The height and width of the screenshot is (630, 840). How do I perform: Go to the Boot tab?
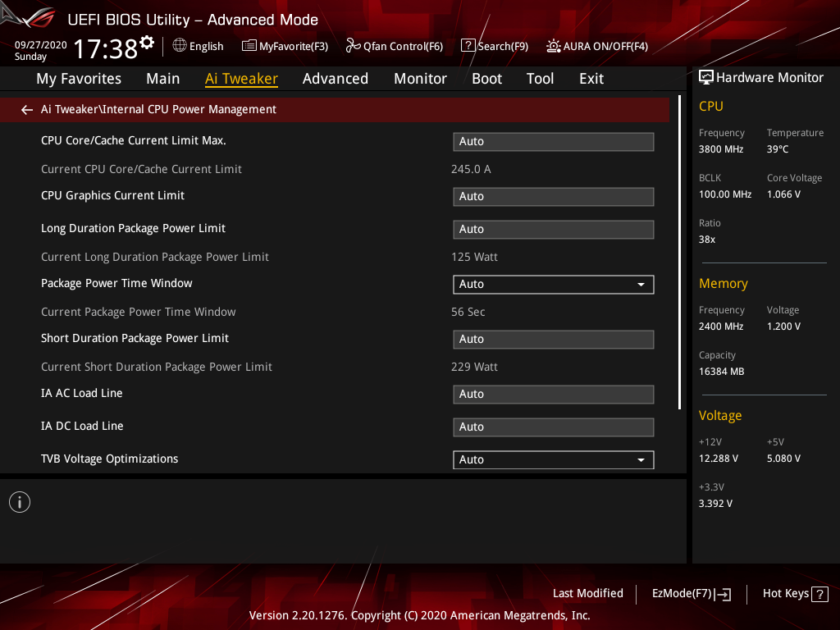coord(486,79)
